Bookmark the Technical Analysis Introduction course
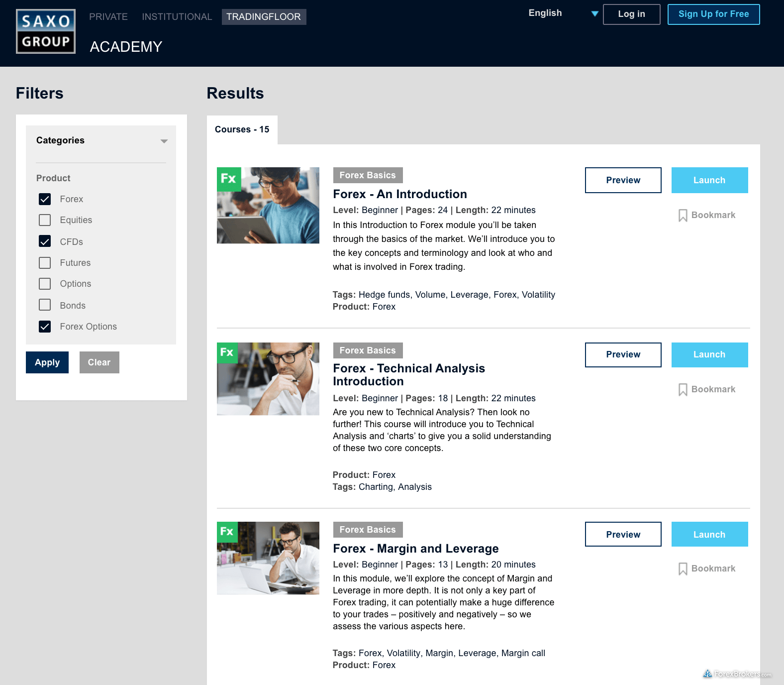 [706, 389]
